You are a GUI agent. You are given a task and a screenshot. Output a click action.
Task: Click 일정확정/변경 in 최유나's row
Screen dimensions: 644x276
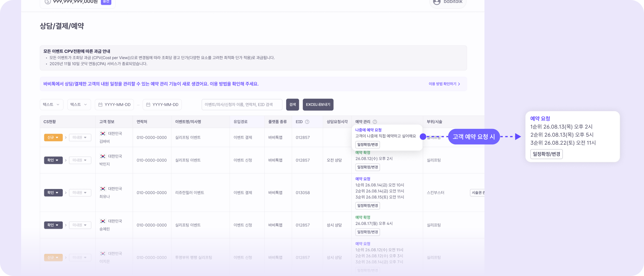pos(368,206)
